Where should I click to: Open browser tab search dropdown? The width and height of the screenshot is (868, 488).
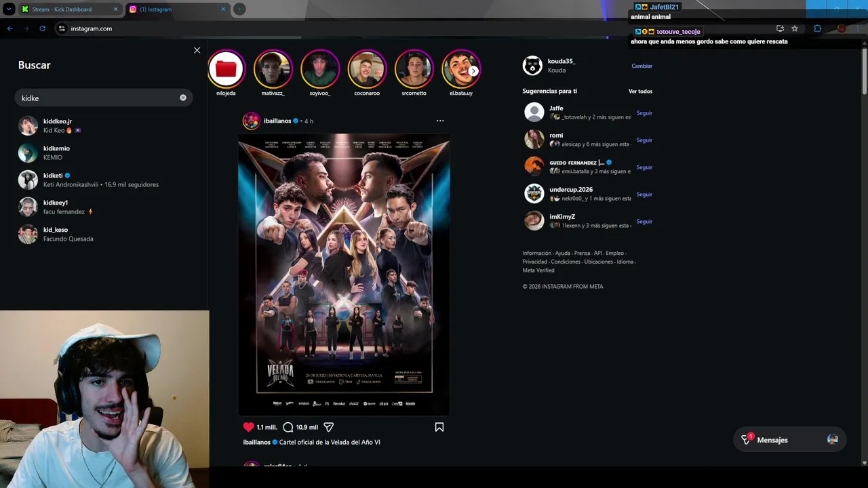click(9, 9)
